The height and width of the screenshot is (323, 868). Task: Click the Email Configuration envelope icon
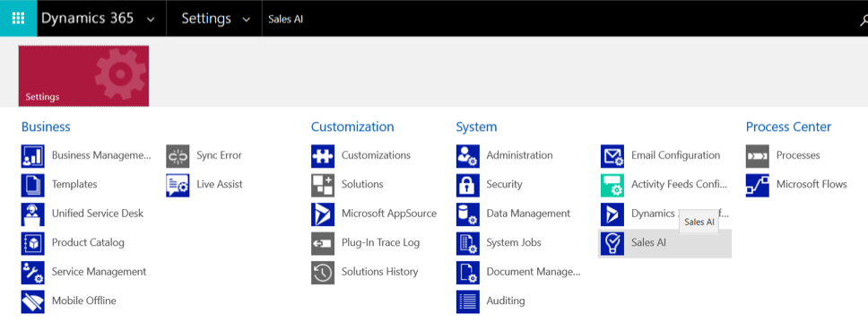(x=612, y=156)
